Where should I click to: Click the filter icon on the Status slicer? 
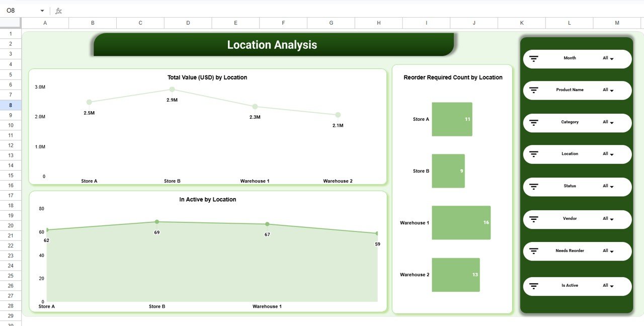[x=534, y=187]
